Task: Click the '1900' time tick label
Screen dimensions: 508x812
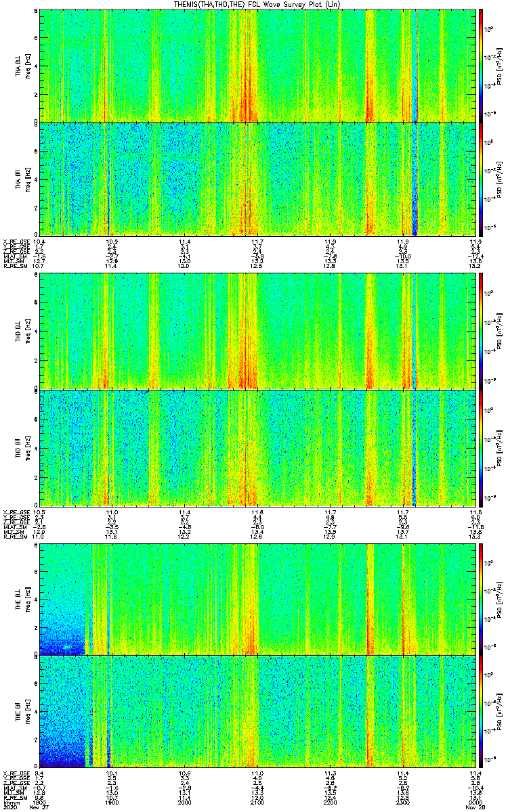Action: 112,801
